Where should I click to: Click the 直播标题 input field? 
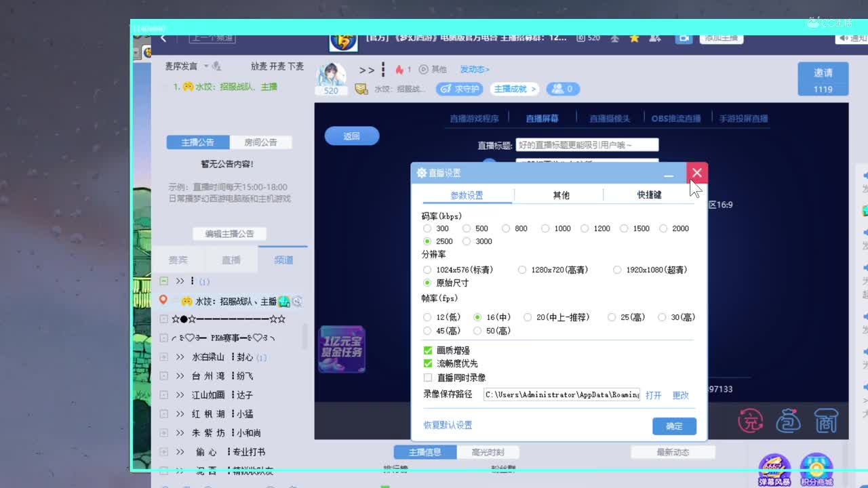click(x=587, y=145)
